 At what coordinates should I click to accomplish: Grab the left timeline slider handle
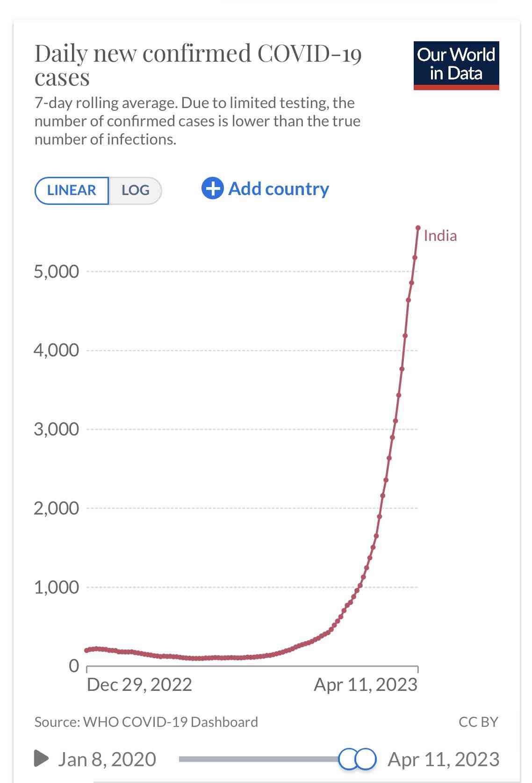tap(348, 759)
